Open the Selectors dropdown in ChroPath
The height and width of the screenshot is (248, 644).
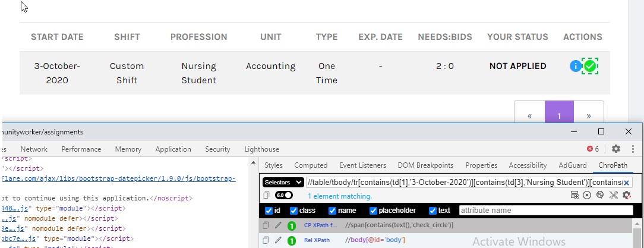click(x=283, y=183)
